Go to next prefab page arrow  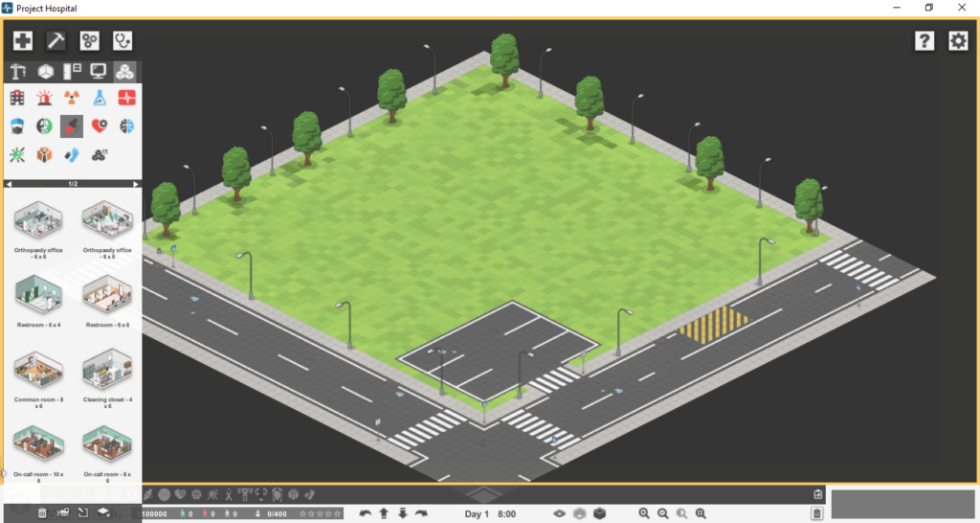click(136, 184)
